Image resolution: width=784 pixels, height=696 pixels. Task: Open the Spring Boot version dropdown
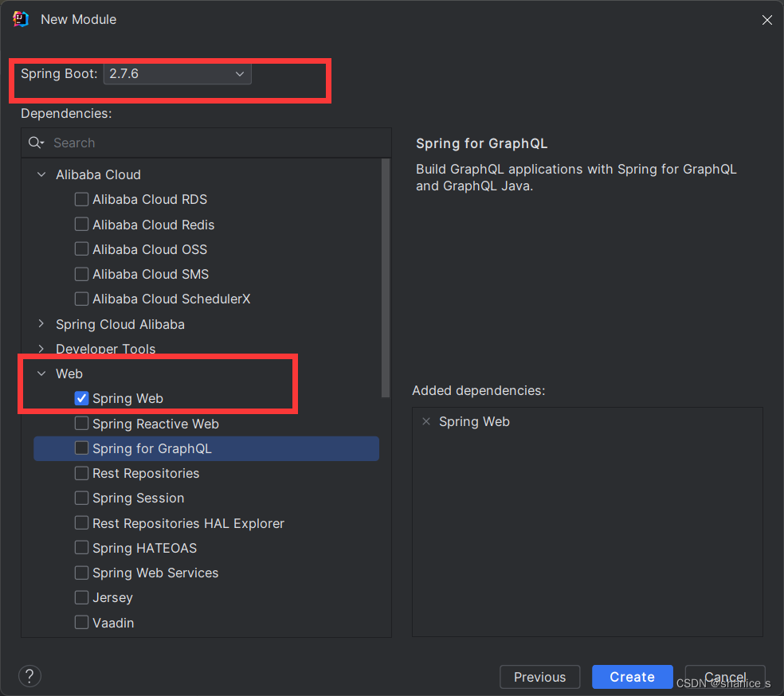tap(239, 73)
